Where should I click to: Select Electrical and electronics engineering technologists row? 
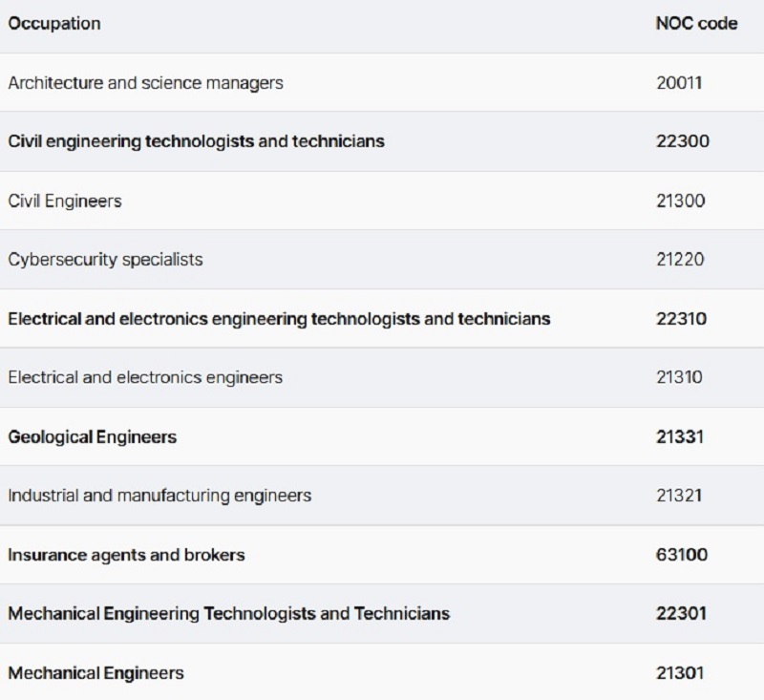(279, 319)
